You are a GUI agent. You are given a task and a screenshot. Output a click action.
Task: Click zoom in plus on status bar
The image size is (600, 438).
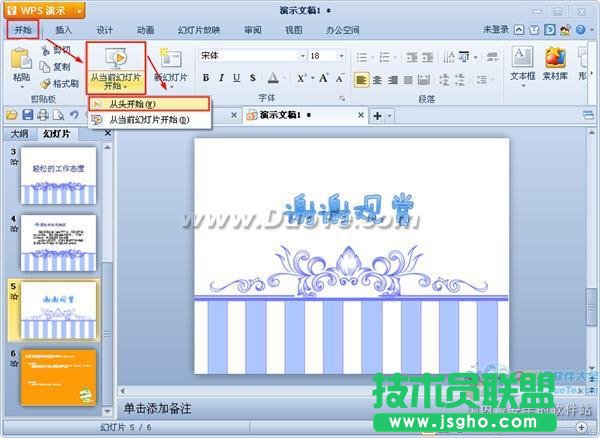581,427
